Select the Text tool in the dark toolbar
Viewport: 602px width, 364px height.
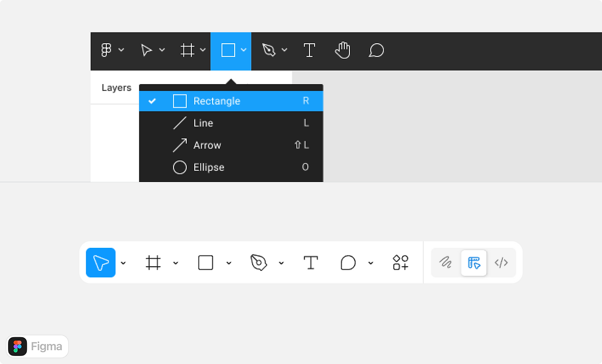(x=309, y=50)
